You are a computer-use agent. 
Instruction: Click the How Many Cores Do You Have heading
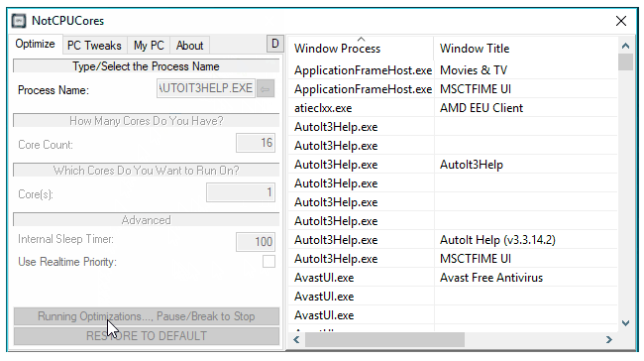(147, 120)
